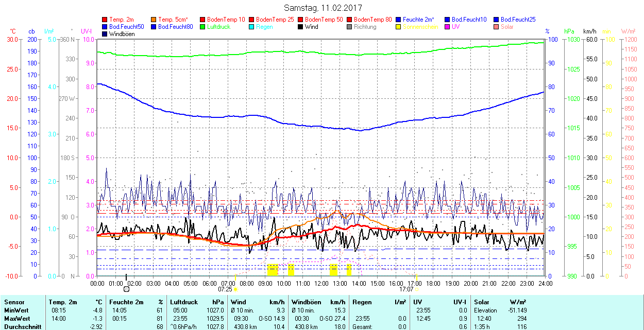Click the red Temp. 2m legend swatch

click(x=105, y=20)
